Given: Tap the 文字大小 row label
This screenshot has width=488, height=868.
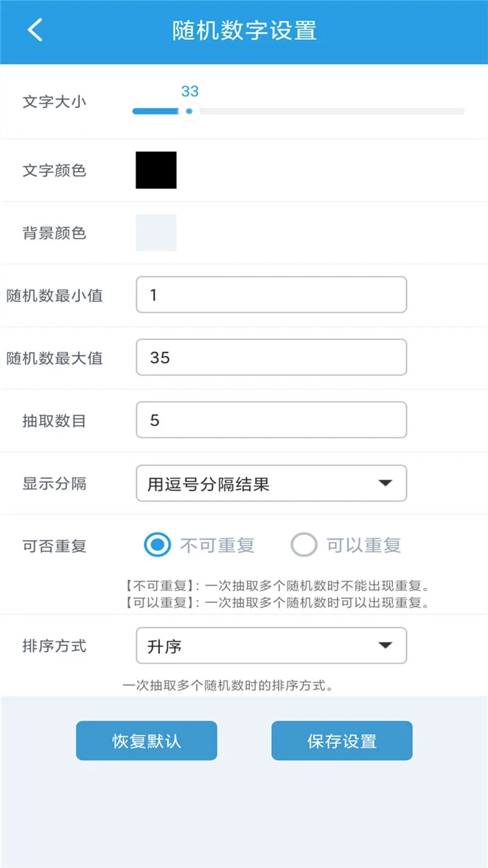Looking at the screenshot, I should tap(54, 102).
